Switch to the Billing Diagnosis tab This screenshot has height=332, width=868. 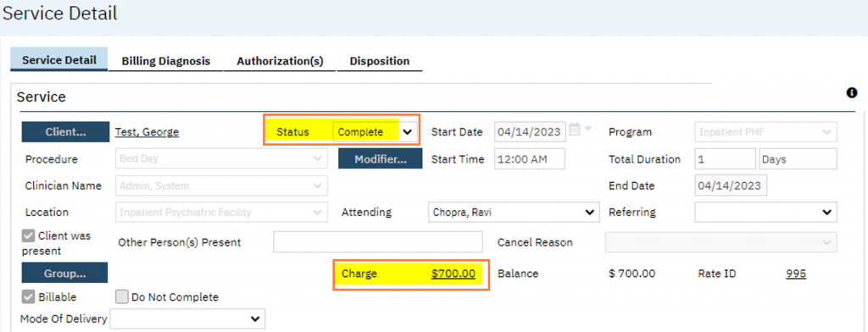(x=166, y=61)
